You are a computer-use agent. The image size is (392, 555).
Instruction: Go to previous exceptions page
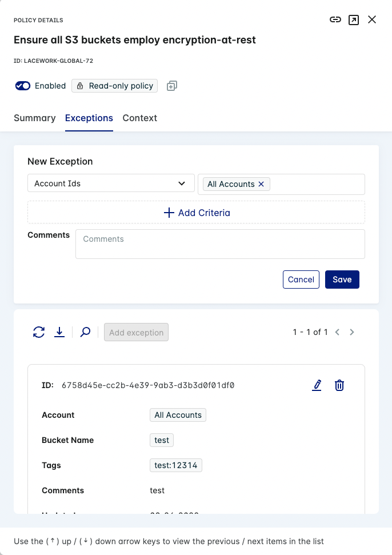point(337,332)
